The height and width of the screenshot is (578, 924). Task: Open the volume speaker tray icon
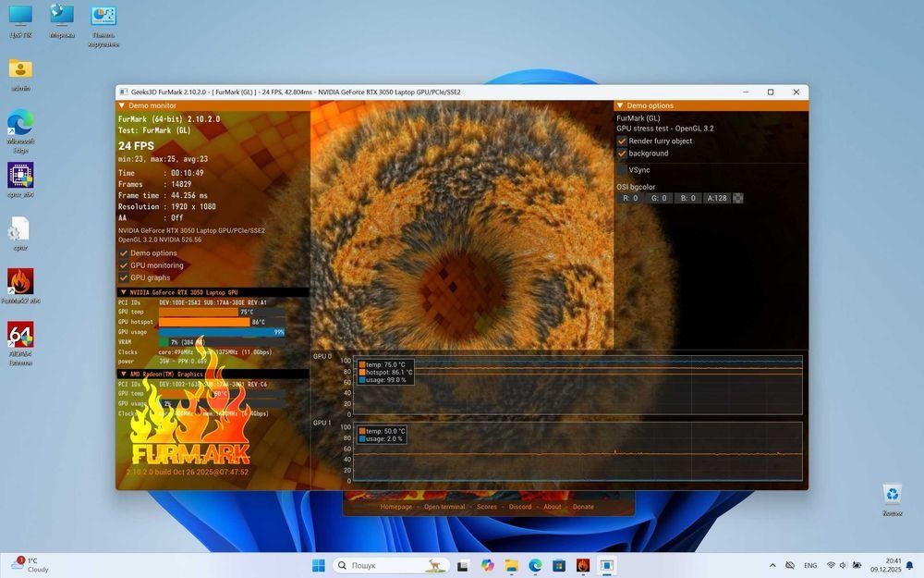(x=843, y=565)
